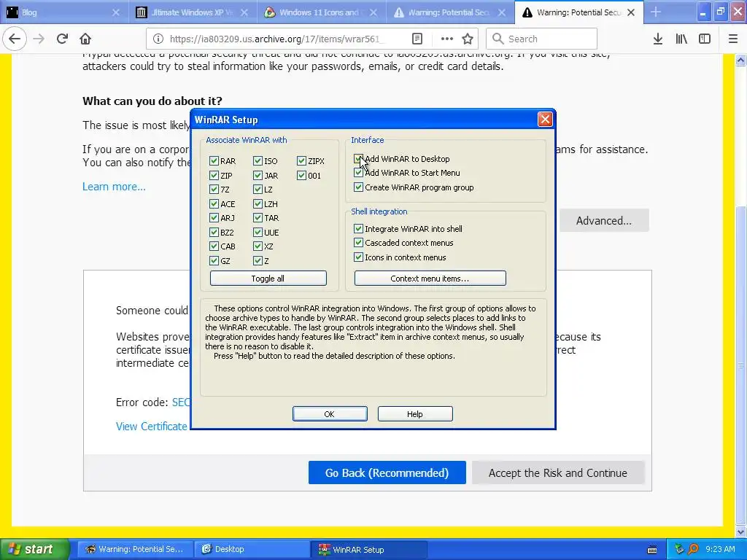Select WinRAR Setup taskbar item
The height and width of the screenshot is (560, 747).
pyautogui.click(x=369, y=549)
